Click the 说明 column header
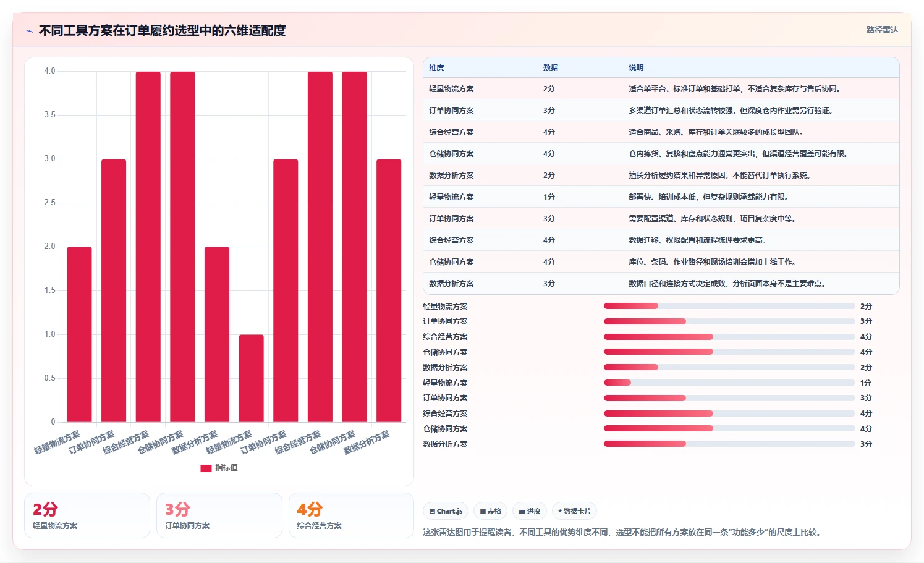This screenshot has height=563, width=924. coord(636,68)
